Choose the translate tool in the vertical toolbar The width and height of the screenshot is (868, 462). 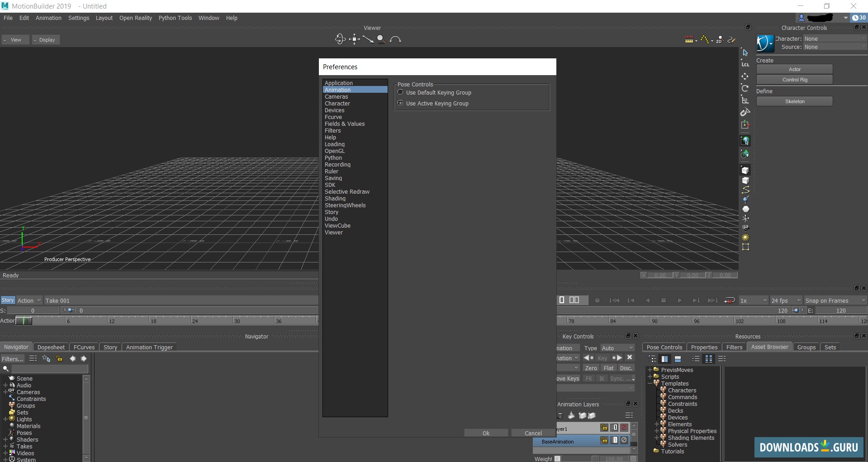pyautogui.click(x=745, y=76)
